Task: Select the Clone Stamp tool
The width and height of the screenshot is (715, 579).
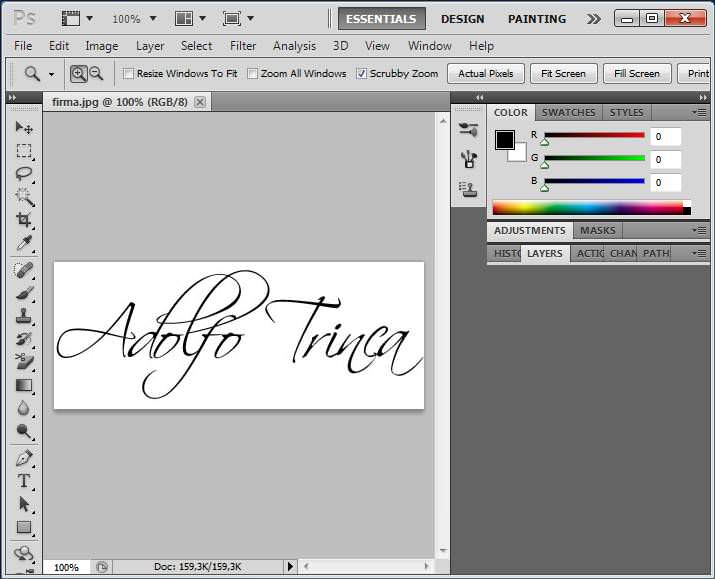Action: pyautogui.click(x=24, y=316)
